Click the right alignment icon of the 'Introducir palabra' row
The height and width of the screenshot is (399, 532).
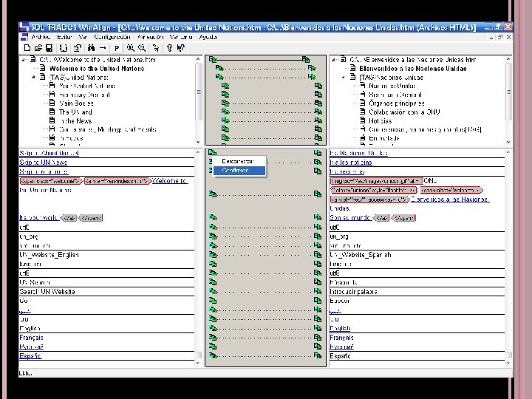pyautogui.click(x=318, y=291)
